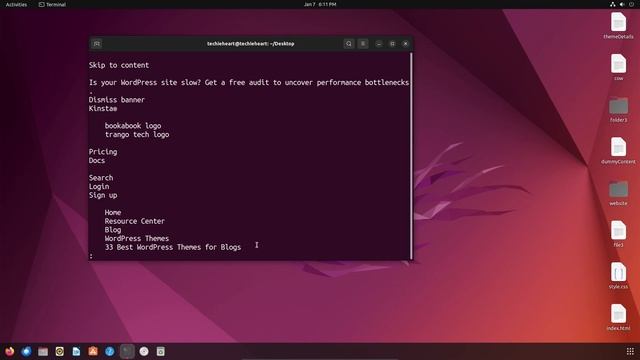640x360 pixels.
Task: Open the terminal hamburger menu
Action: [363, 44]
